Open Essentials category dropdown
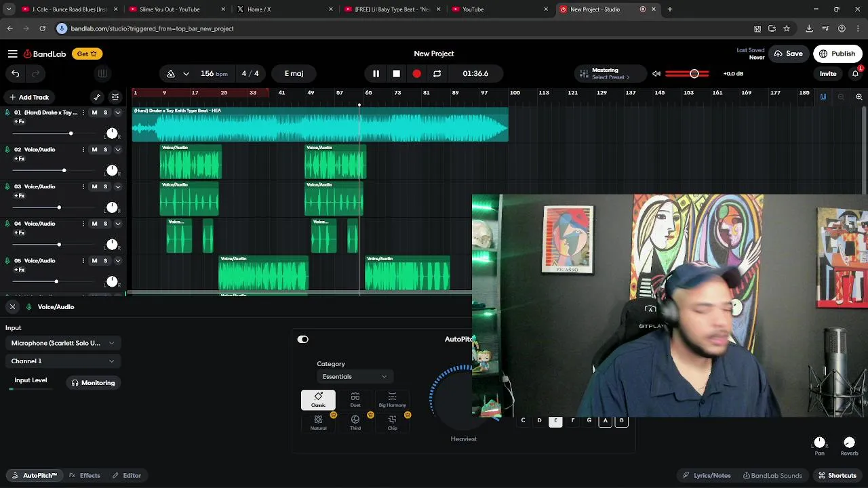Screen dimensions: 868x488 (x=355, y=377)
